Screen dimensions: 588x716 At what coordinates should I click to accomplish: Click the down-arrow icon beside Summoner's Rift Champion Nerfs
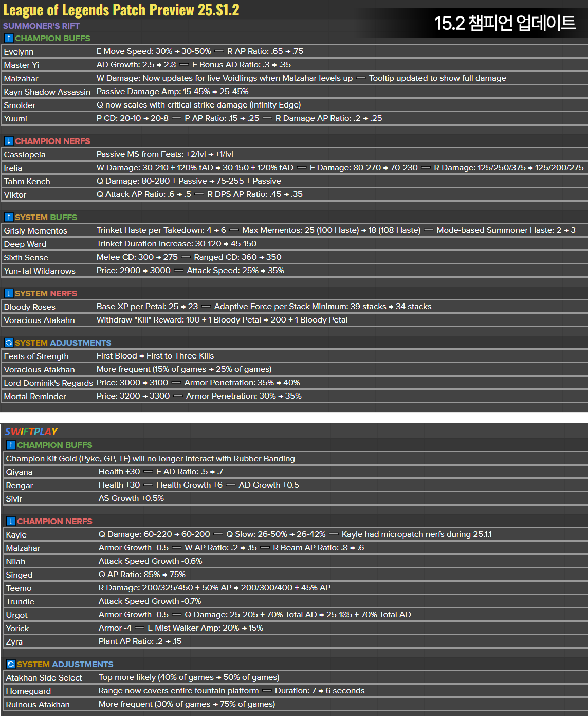tap(9, 141)
